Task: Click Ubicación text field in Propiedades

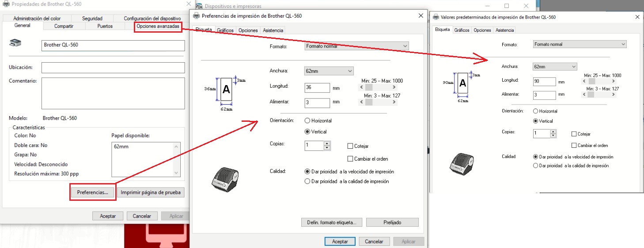Action: tap(113, 68)
